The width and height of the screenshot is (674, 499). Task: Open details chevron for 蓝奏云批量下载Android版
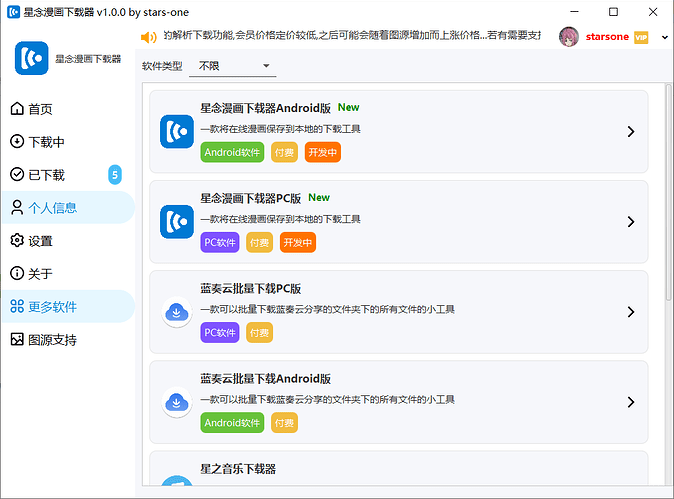631,402
